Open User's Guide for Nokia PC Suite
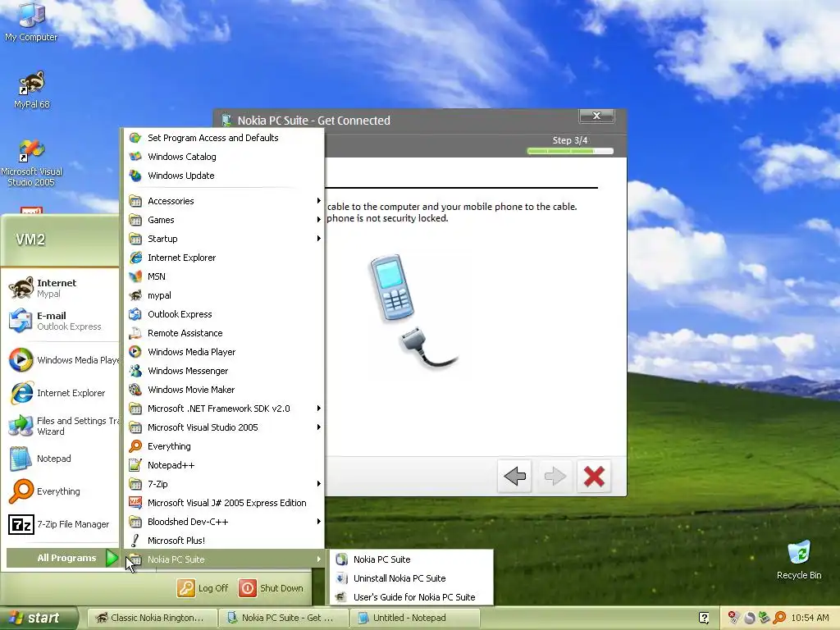The width and height of the screenshot is (840, 630). click(411, 597)
